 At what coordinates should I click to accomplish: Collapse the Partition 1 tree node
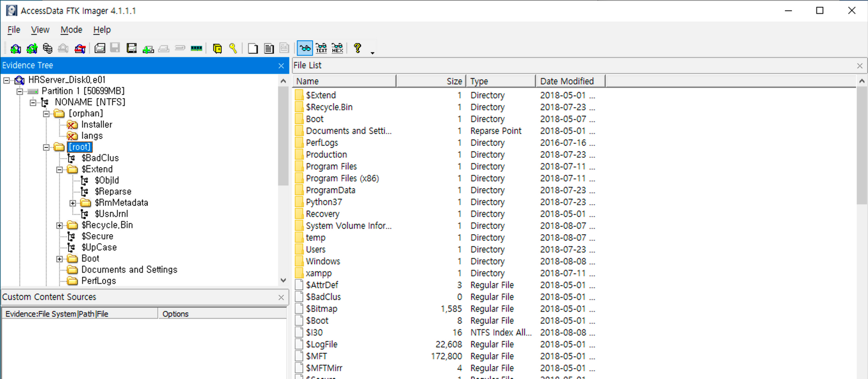20,92
